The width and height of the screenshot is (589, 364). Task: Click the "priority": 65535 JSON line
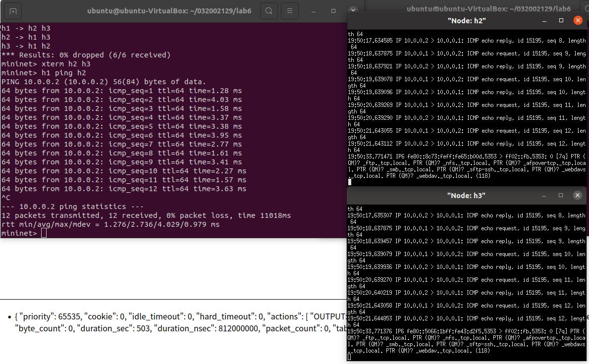pos(180,316)
